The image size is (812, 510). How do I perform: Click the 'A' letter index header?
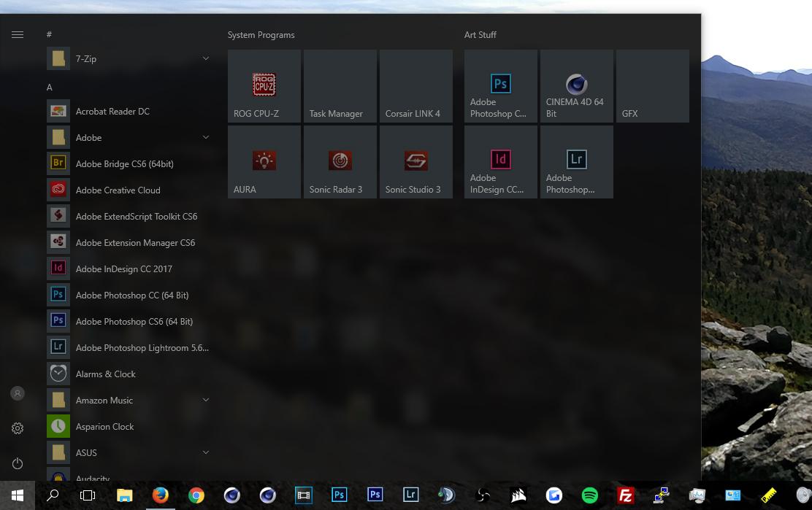[x=49, y=88]
